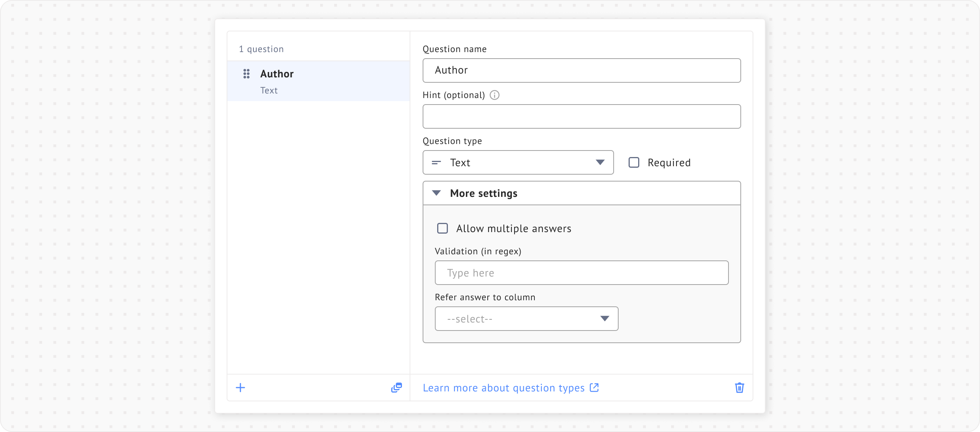Click the Question name input field
980x432 pixels.
[581, 70]
